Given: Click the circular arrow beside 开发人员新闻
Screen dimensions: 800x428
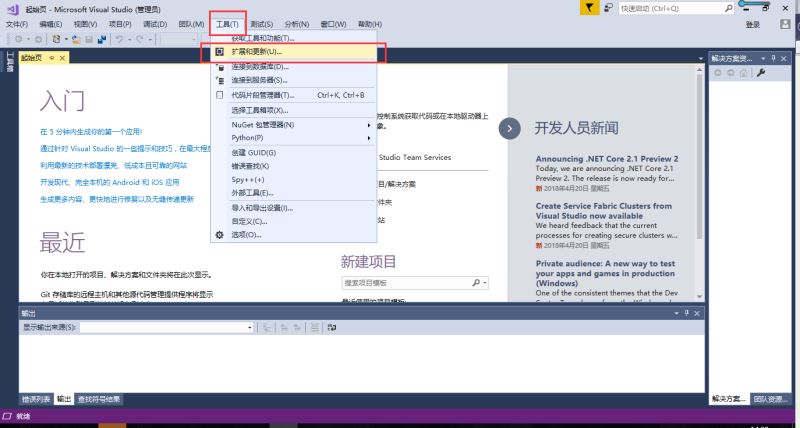Looking at the screenshot, I should click(x=510, y=129).
